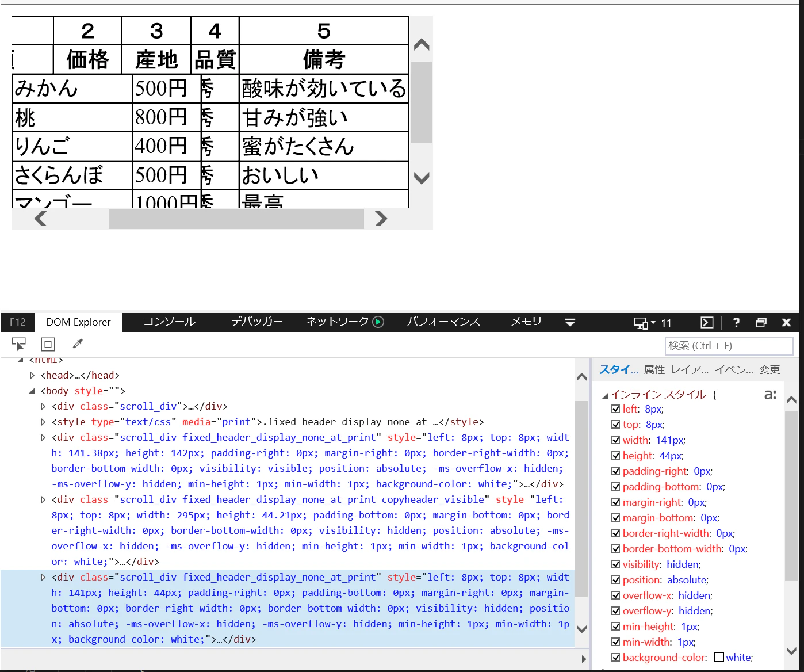Click the さくらんぼ table cell
Viewport: 804px width, 672px height.
[72, 175]
